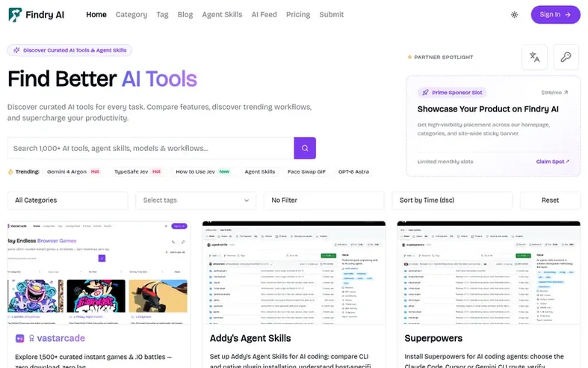
Task: Click the Trending flame icon
Action: [x=10, y=171]
